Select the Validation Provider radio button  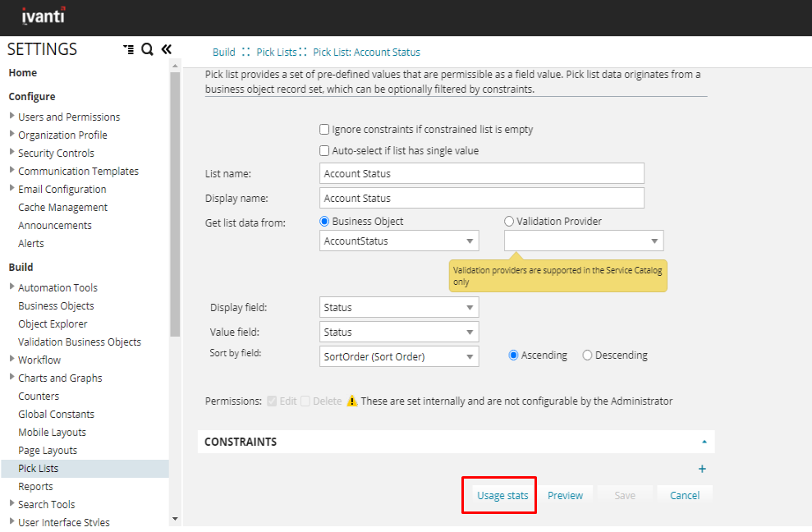[509, 221]
